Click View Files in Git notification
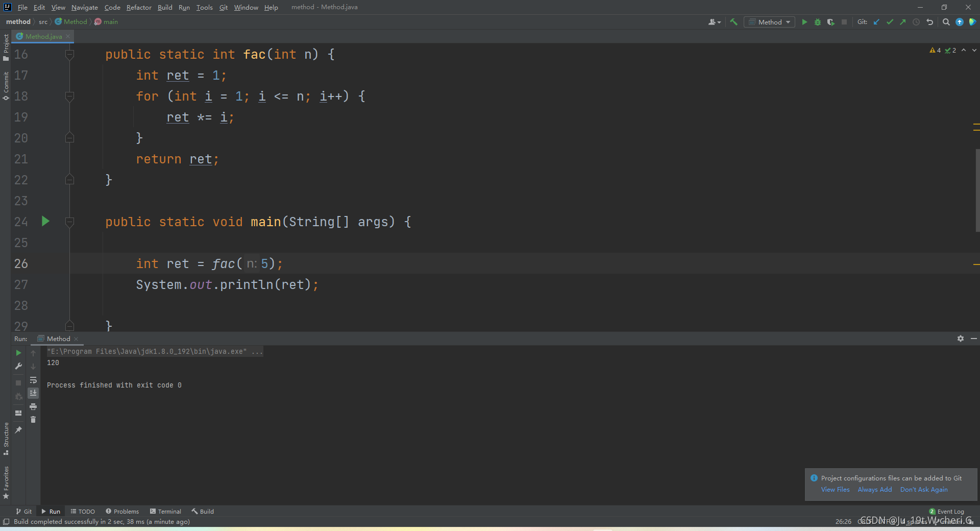Image resolution: width=980 pixels, height=531 pixels. (x=835, y=489)
